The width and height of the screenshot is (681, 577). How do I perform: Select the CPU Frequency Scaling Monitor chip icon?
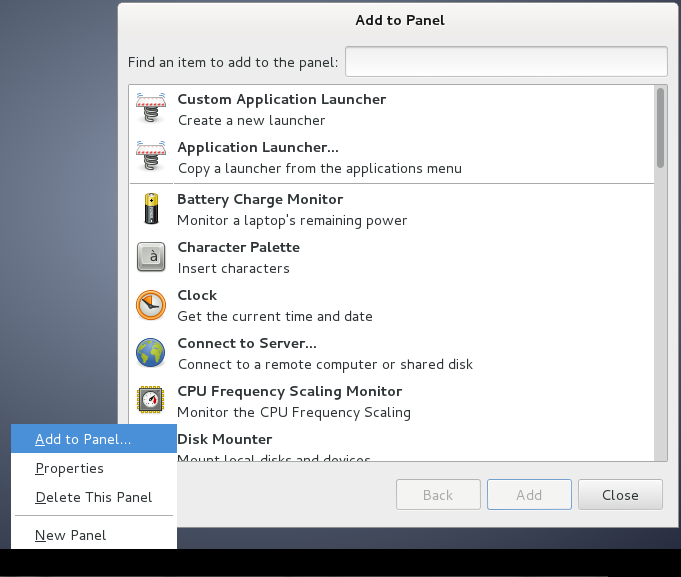tap(151, 399)
